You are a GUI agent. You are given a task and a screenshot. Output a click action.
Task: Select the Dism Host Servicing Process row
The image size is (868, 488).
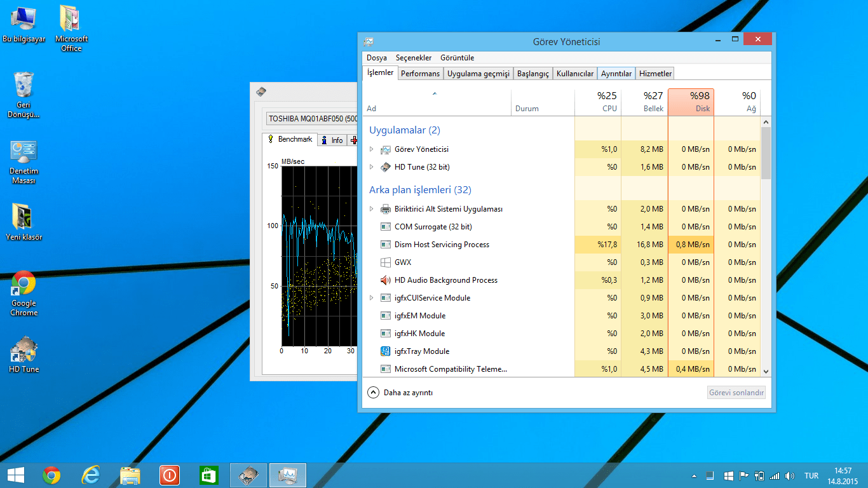[442, 245]
